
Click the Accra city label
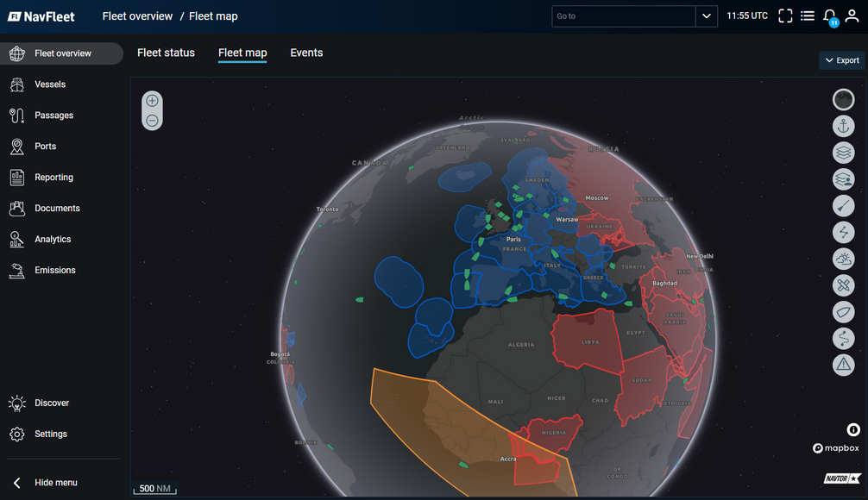click(x=508, y=459)
